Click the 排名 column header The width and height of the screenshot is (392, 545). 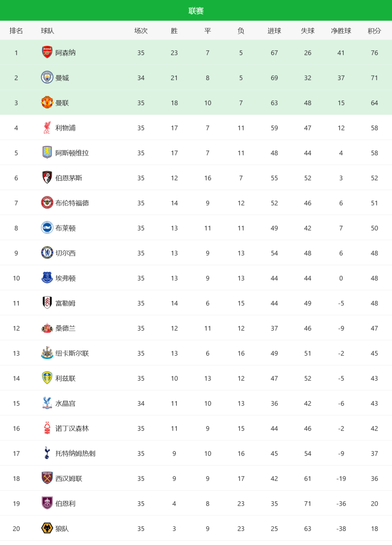coord(16,31)
